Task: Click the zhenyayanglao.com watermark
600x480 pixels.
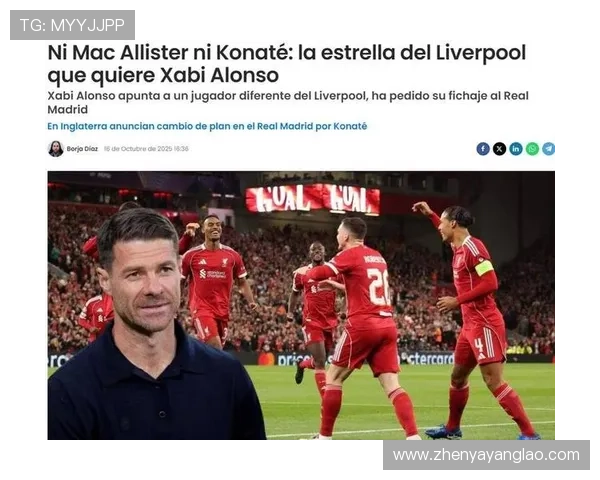Action: 486,455
